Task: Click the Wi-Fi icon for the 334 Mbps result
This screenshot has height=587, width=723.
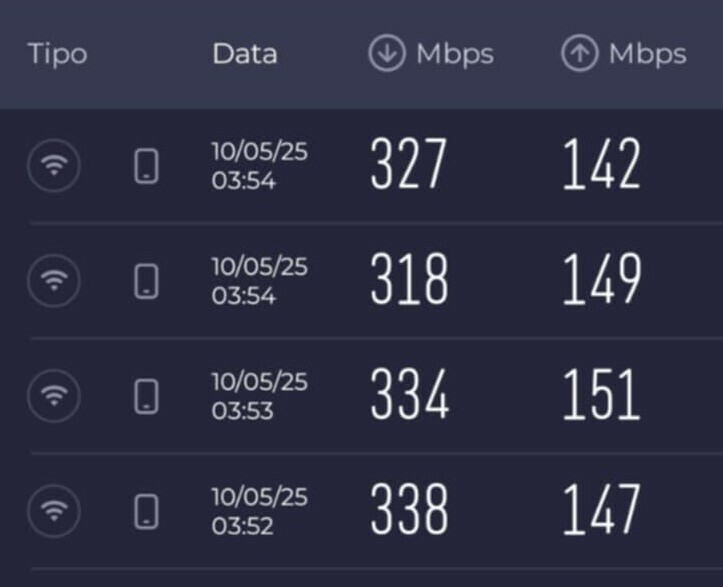Action: click(x=54, y=396)
